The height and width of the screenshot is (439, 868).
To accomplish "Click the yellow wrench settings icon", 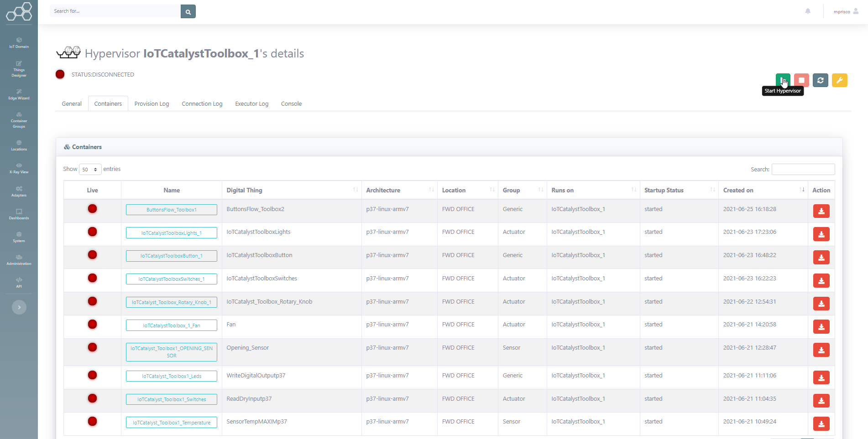I will click(x=839, y=80).
